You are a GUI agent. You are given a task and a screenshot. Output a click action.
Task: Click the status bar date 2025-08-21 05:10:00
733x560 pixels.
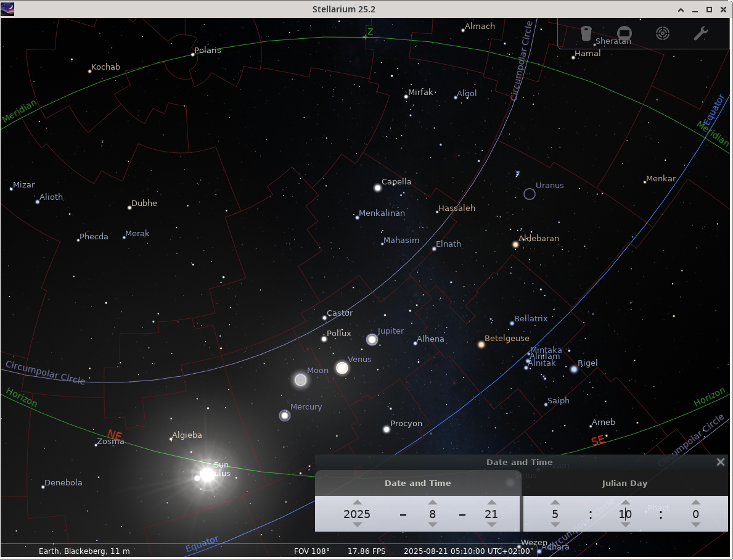[x=467, y=551]
